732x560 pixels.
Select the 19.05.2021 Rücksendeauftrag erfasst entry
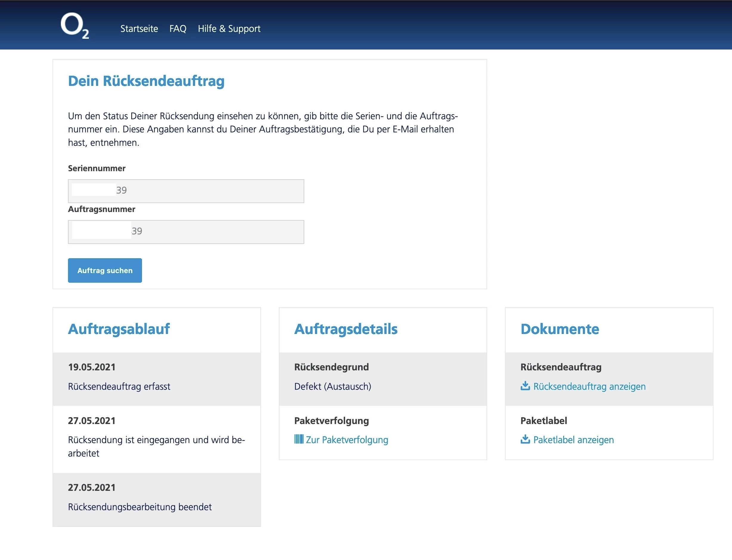coord(119,386)
